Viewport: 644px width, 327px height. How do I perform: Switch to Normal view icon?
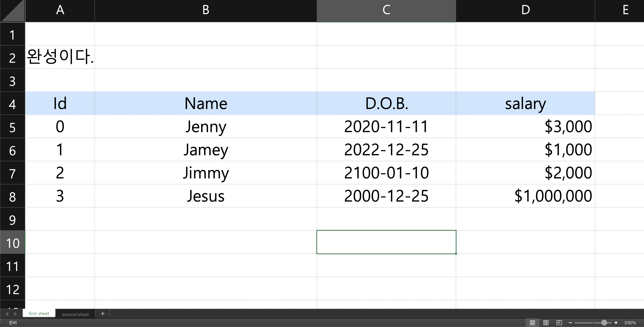[x=532, y=323]
